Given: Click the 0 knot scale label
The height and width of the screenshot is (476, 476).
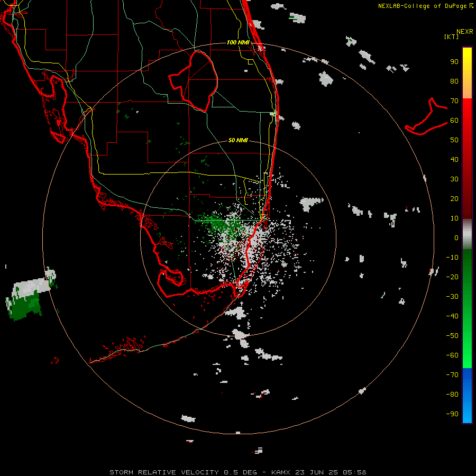Looking at the screenshot, I should coord(456,237).
